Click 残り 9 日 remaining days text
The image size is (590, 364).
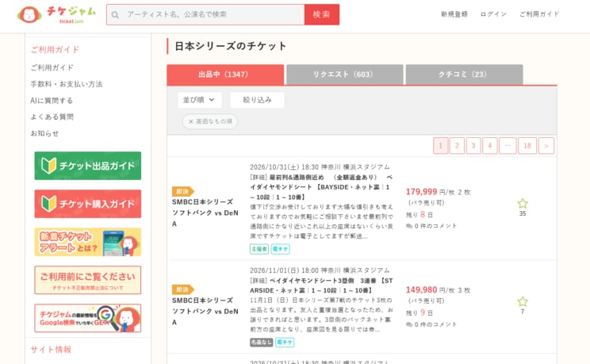420,312
